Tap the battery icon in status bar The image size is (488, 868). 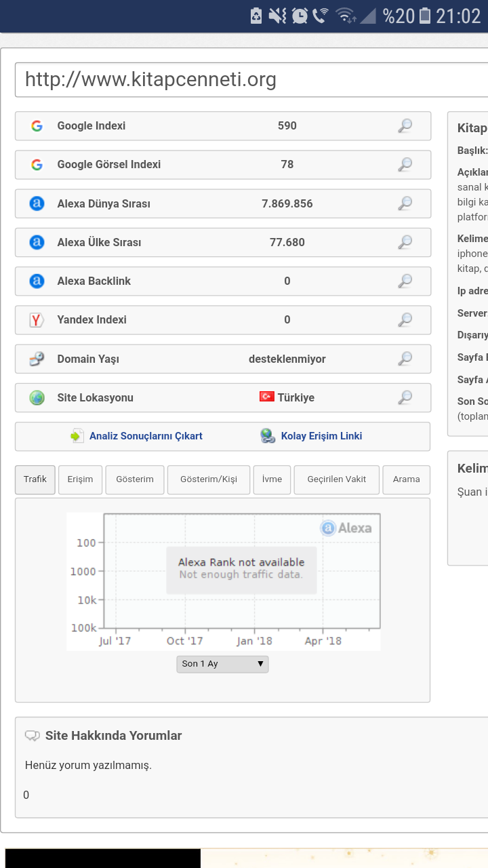point(425,16)
